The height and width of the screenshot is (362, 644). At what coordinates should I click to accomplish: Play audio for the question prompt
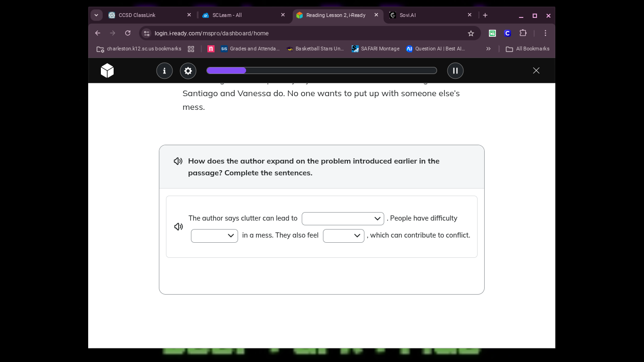pyautogui.click(x=178, y=161)
